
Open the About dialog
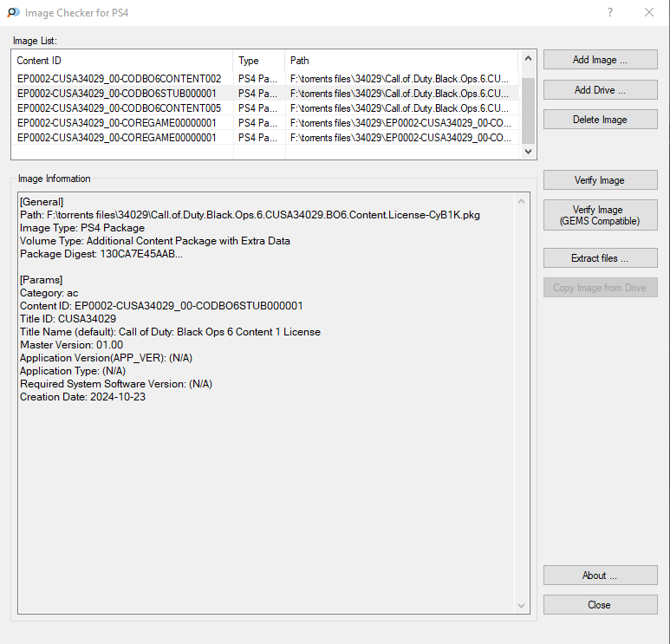(600, 576)
